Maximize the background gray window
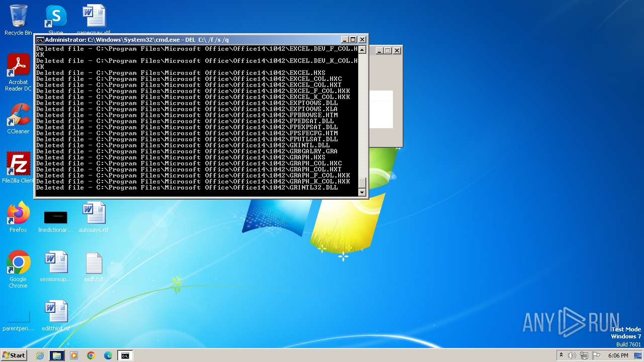This screenshot has height=362, width=644. coord(388,50)
